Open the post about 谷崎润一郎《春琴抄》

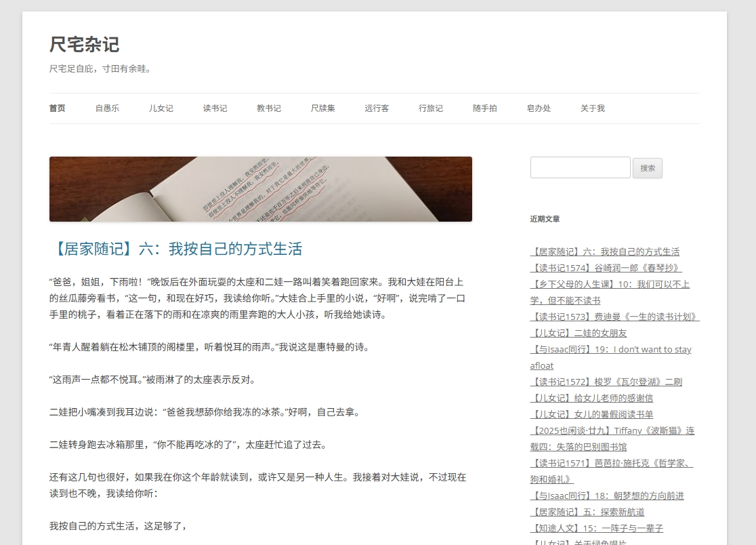tap(606, 268)
